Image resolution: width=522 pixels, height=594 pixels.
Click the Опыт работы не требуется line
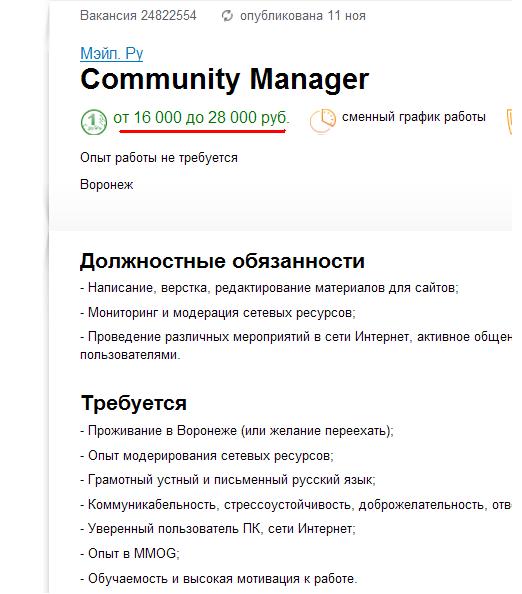click(159, 158)
